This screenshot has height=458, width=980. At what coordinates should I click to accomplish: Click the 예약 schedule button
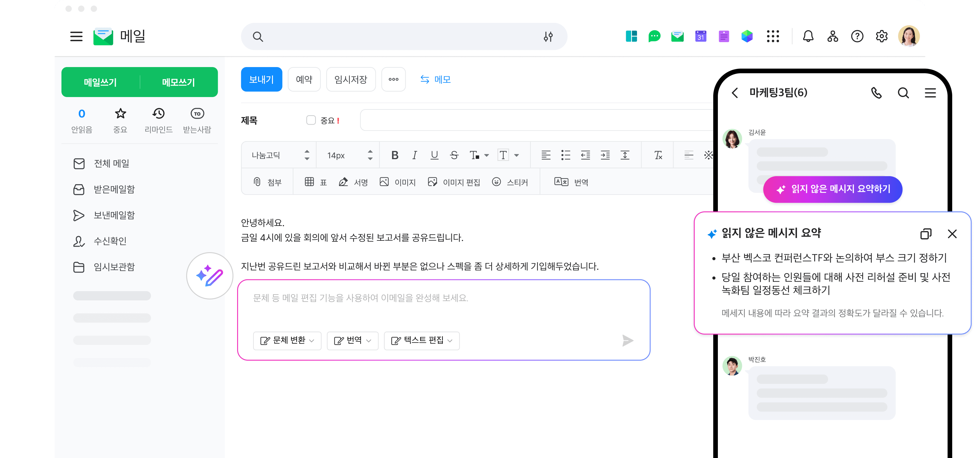tap(304, 79)
